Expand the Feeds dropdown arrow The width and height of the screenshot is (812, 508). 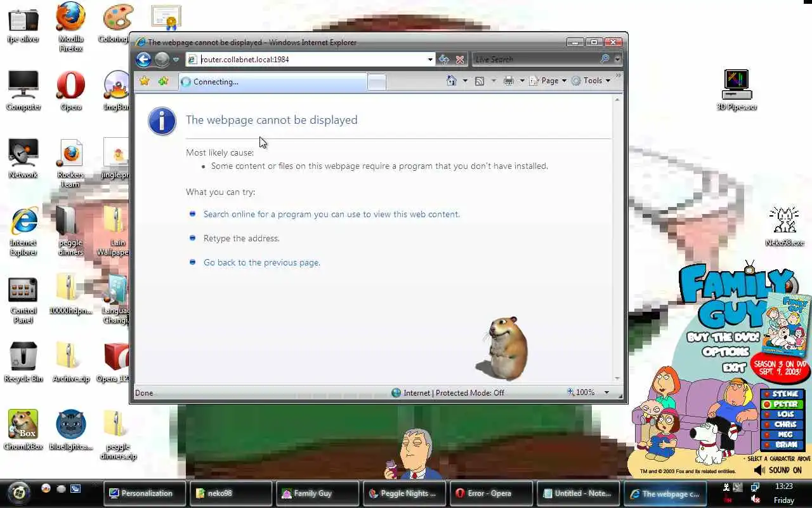click(494, 81)
